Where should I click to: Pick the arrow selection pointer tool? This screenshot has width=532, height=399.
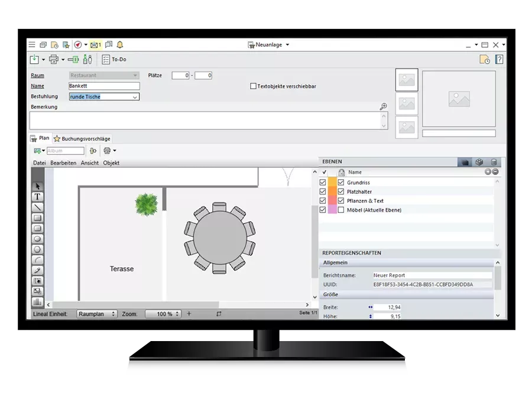pyautogui.click(x=38, y=186)
